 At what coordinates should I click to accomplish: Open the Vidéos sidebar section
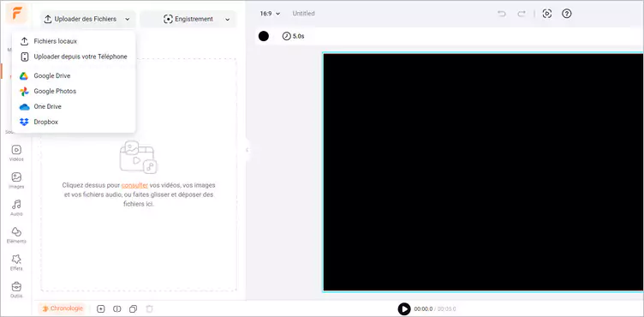(16, 153)
